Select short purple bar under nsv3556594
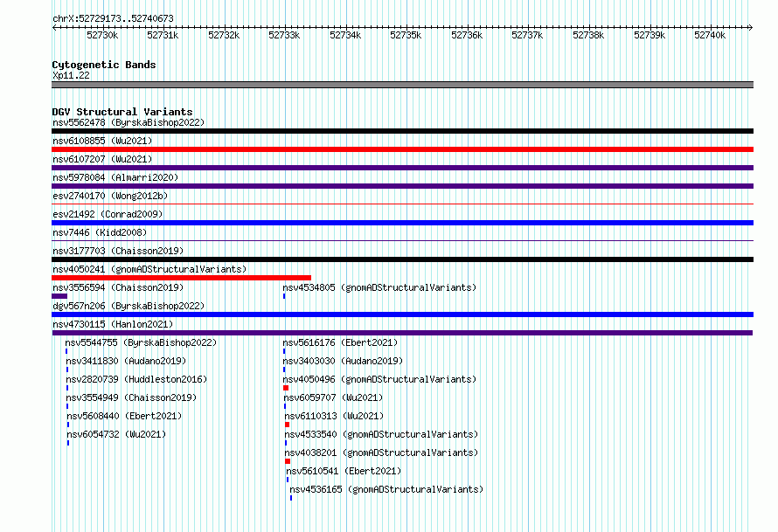The image size is (778, 532). 59,296
